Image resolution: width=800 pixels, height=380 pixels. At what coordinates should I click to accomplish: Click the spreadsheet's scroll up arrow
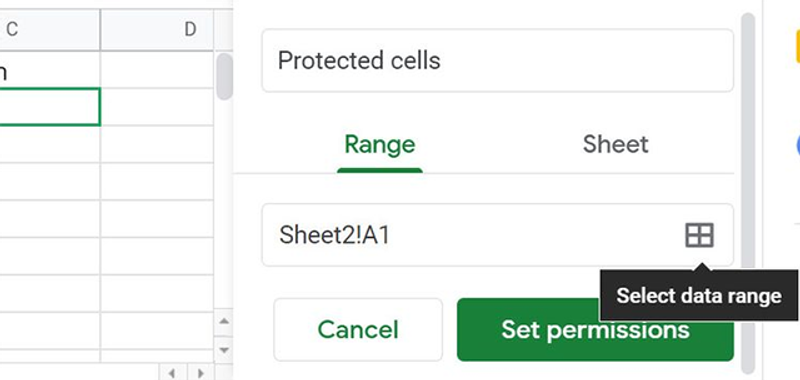[x=223, y=321]
